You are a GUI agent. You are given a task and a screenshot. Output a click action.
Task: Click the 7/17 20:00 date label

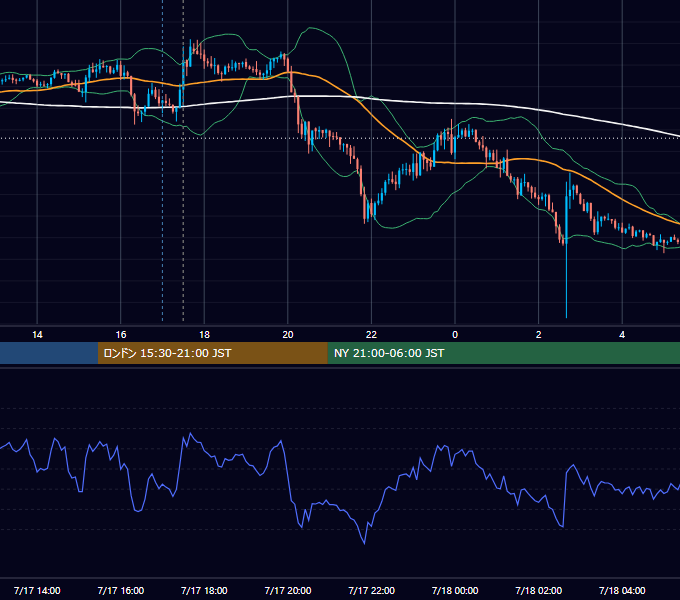288,590
